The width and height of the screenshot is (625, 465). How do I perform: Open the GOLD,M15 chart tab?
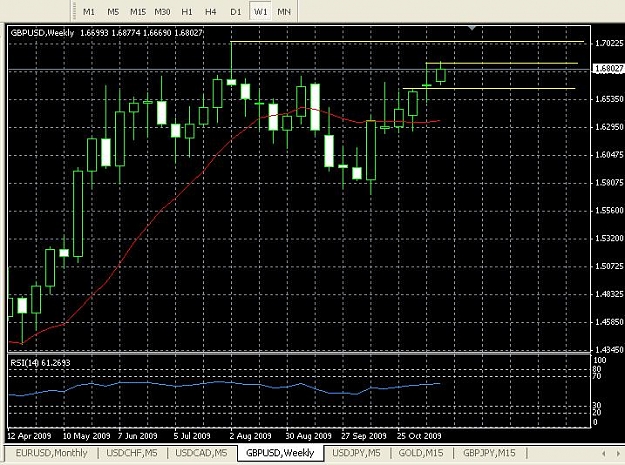click(x=421, y=453)
